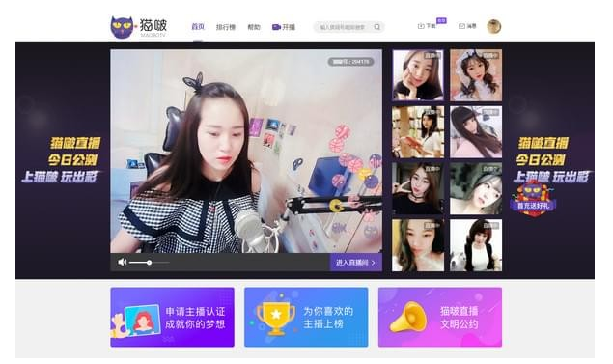This screenshot has width=613, height=364.
Task: Open the 下载 download link
Action: click(427, 26)
